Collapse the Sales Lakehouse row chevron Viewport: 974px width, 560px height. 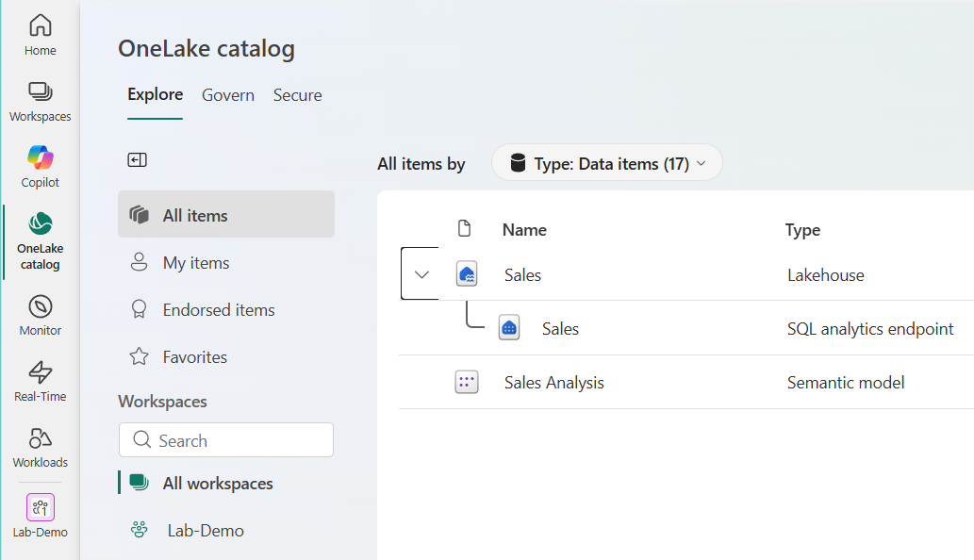[x=421, y=273]
